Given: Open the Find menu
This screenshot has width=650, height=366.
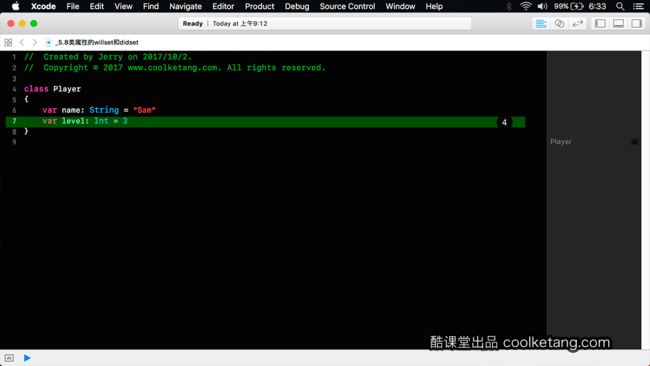Looking at the screenshot, I should pyautogui.click(x=150, y=6).
